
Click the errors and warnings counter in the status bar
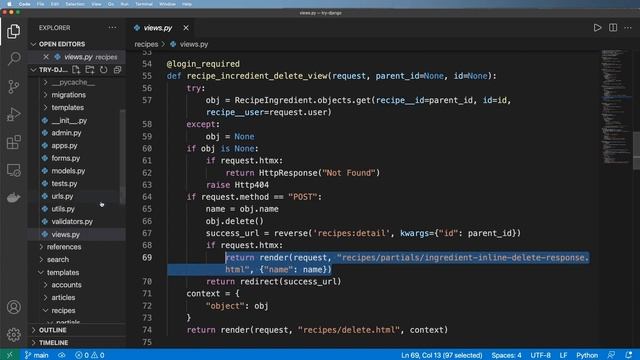point(89,355)
